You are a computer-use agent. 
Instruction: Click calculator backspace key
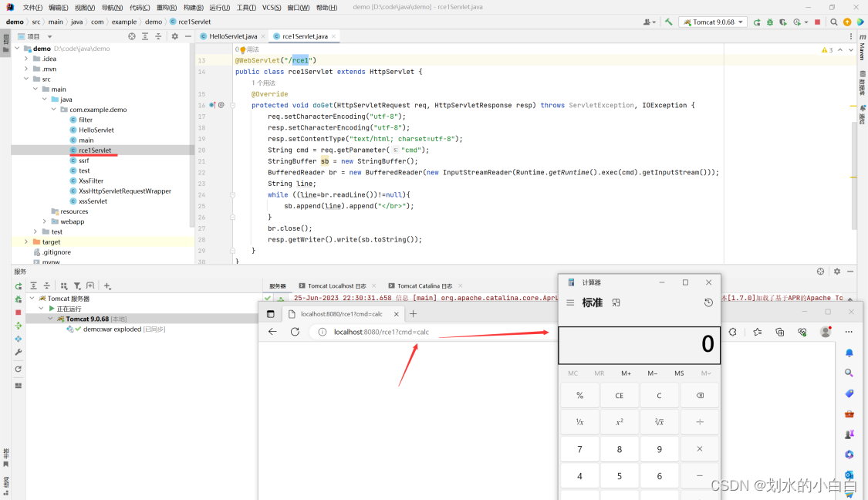point(700,395)
